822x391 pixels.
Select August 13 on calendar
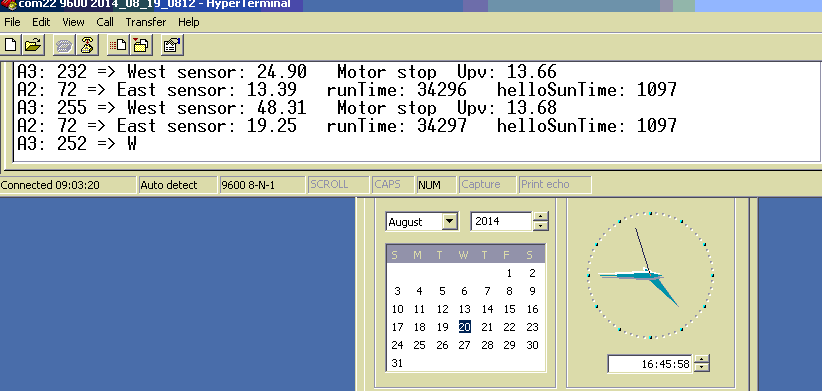coord(464,309)
